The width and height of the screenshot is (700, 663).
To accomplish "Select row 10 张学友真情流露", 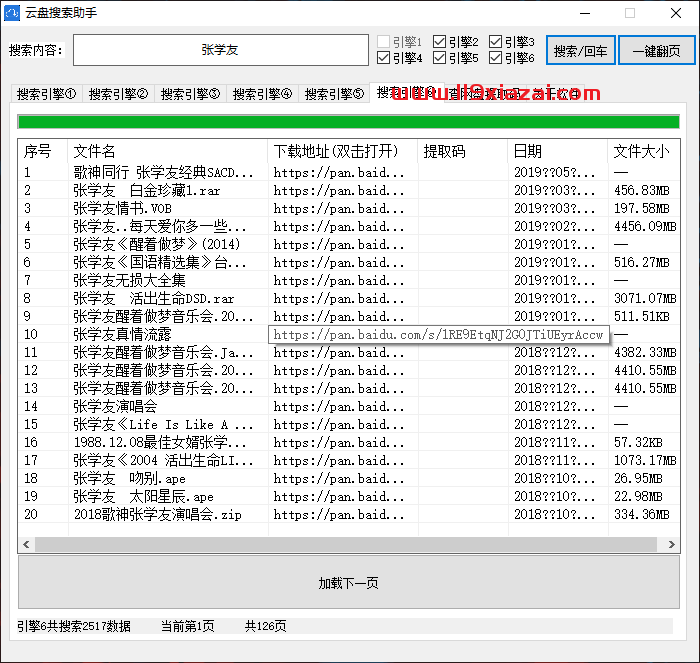I will point(349,334).
